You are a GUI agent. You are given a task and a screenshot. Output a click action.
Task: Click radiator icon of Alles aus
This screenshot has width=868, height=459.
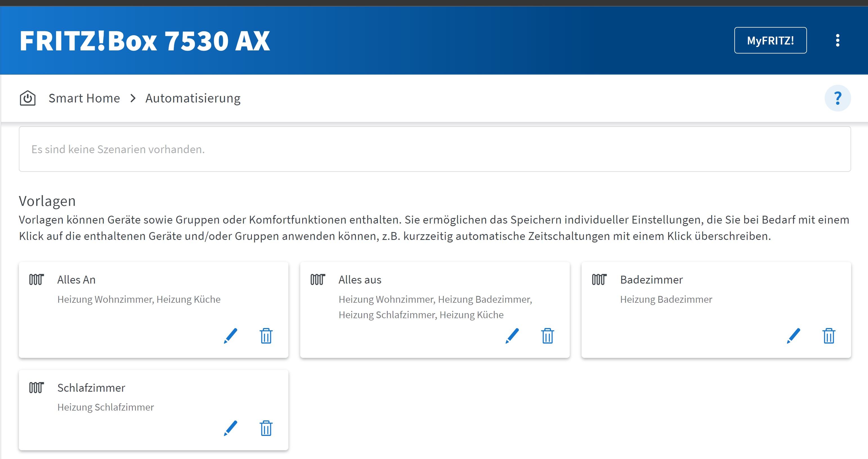(x=318, y=280)
